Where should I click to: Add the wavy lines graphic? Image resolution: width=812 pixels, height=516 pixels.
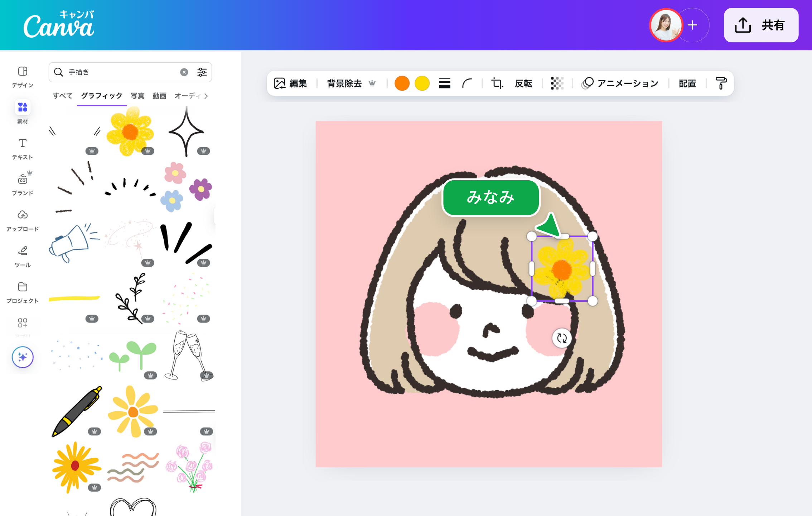pos(133,467)
